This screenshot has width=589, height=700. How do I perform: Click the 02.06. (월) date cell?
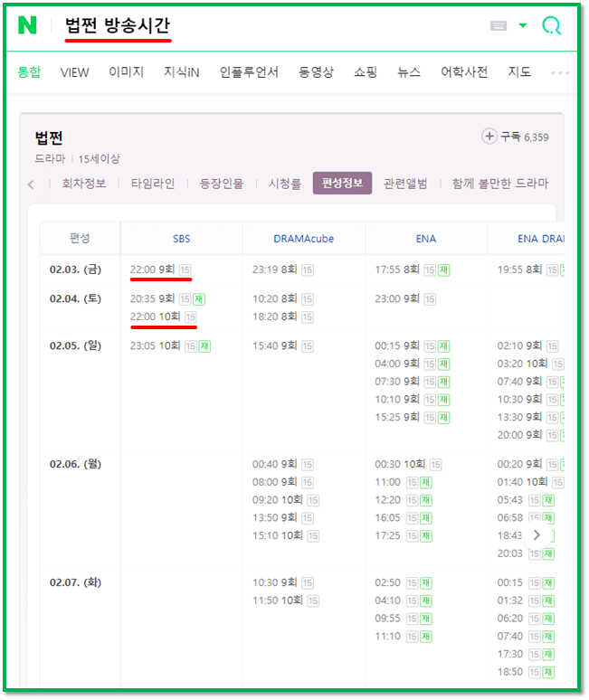click(x=75, y=464)
